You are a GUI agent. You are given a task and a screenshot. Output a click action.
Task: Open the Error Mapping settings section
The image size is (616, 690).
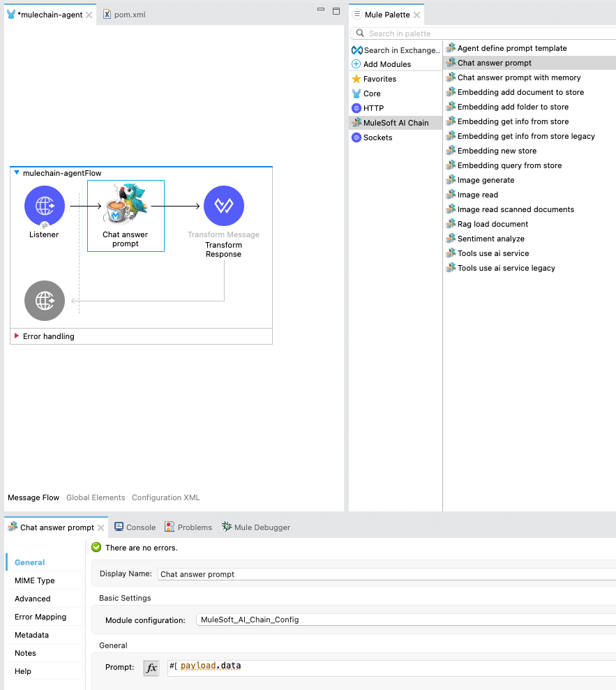40,617
